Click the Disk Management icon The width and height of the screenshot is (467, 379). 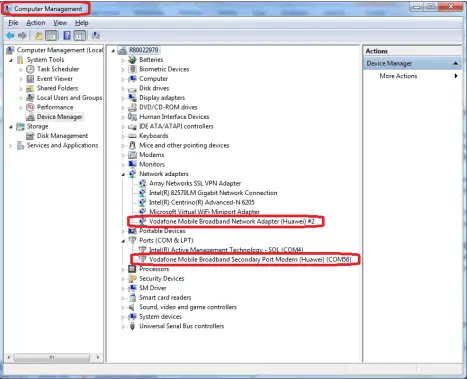click(x=30, y=136)
